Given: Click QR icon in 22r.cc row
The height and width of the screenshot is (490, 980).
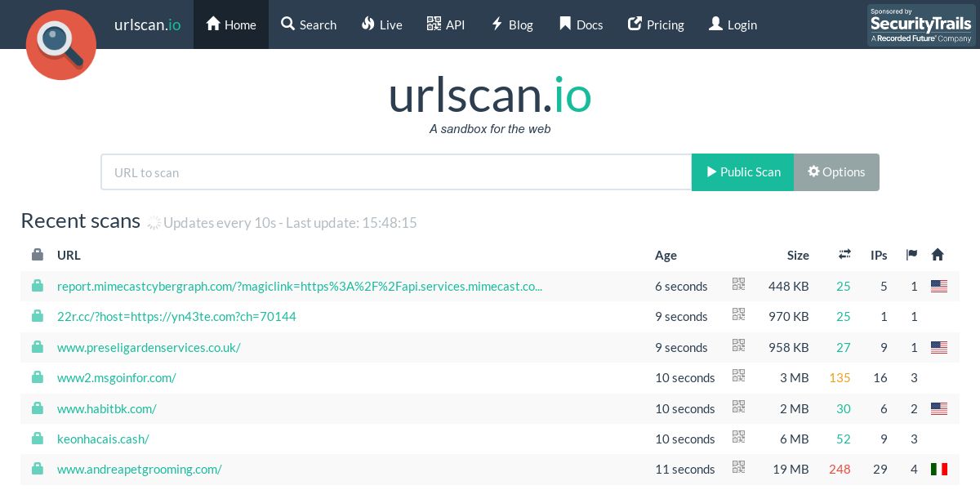Looking at the screenshot, I should (x=739, y=314).
